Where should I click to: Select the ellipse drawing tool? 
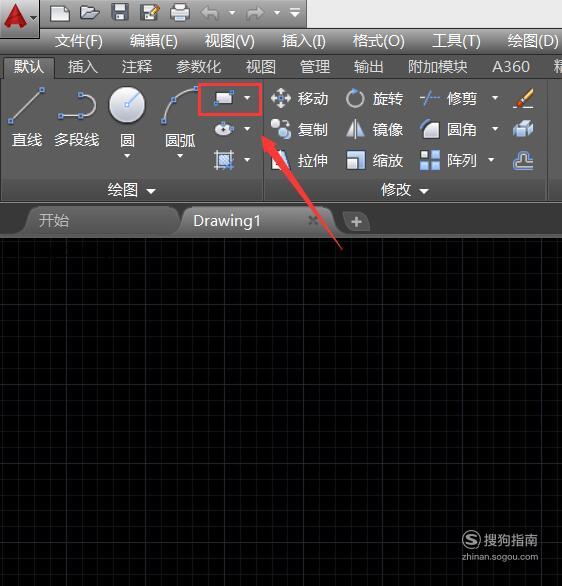click(224, 129)
